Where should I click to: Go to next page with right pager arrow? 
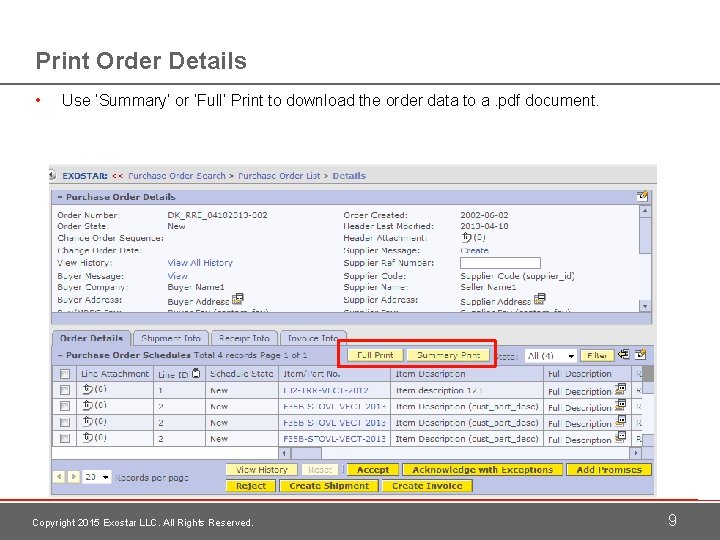coord(73,477)
